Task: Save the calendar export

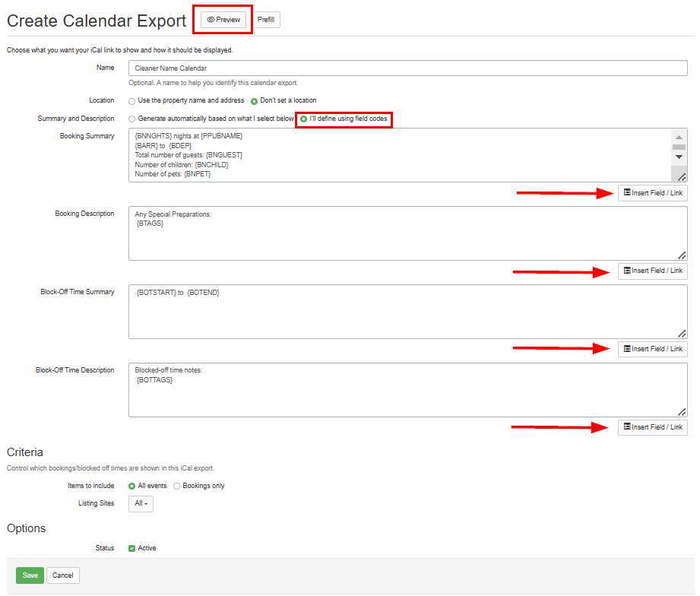Action: (x=30, y=575)
